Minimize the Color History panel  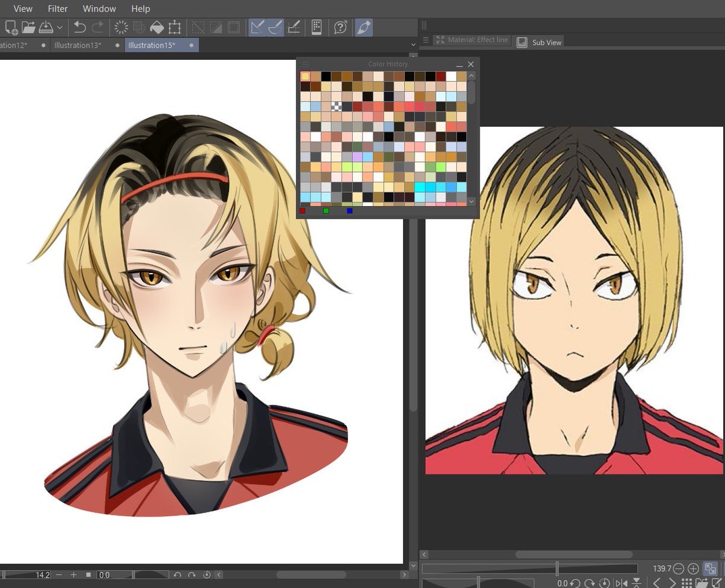(460, 65)
